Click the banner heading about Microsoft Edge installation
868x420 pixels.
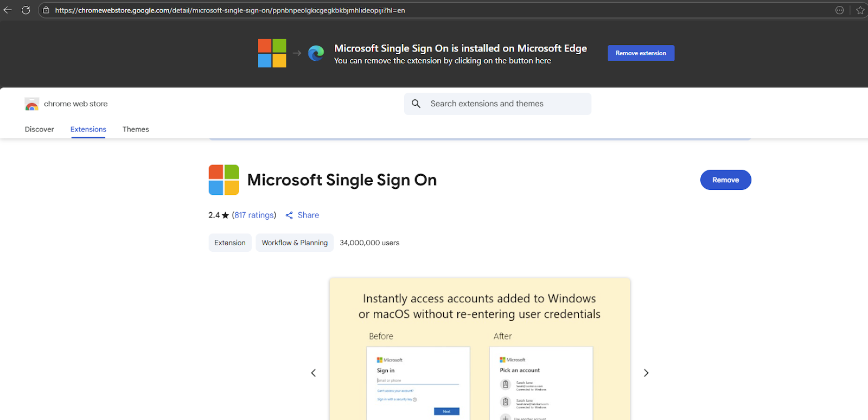(x=461, y=48)
